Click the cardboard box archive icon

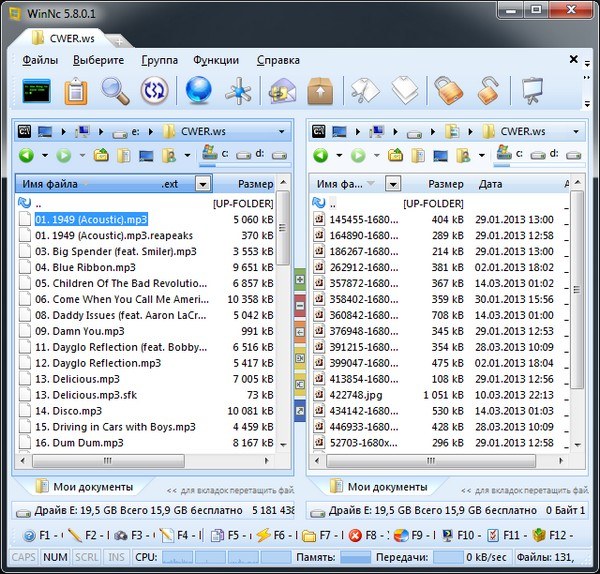(x=319, y=92)
